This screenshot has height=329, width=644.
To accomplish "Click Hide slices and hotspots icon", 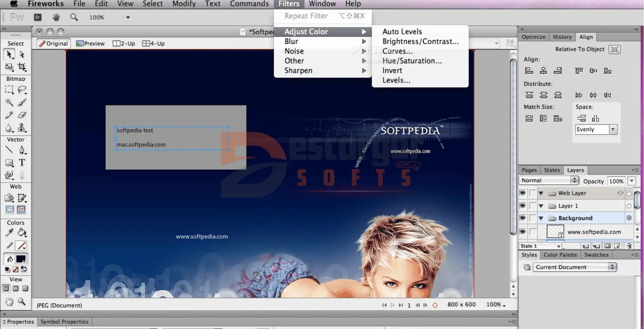I will point(10,210).
